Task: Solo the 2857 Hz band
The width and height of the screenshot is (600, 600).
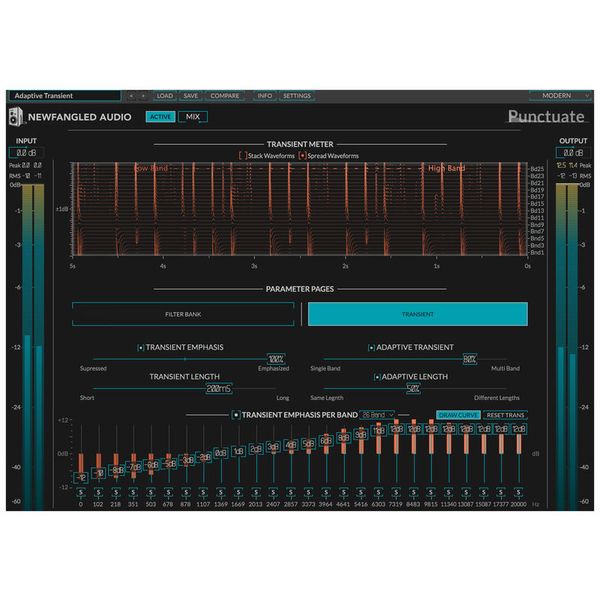Action: point(291,492)
